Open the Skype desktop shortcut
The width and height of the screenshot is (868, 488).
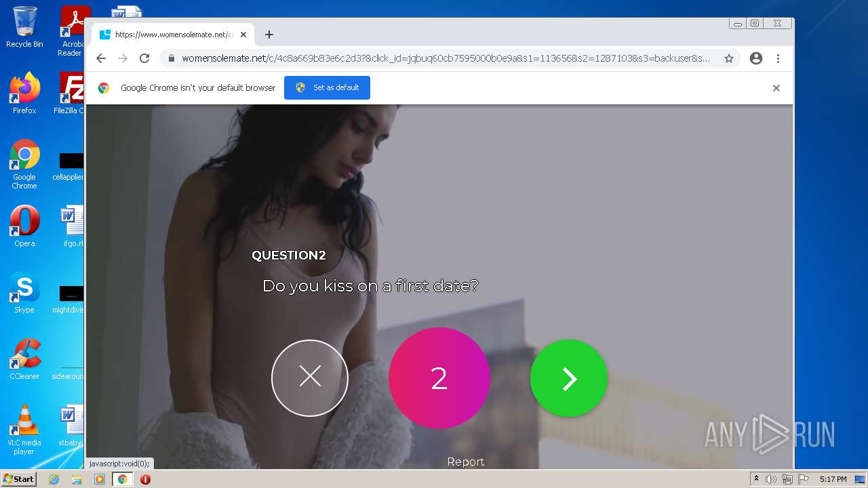(24, 293)
